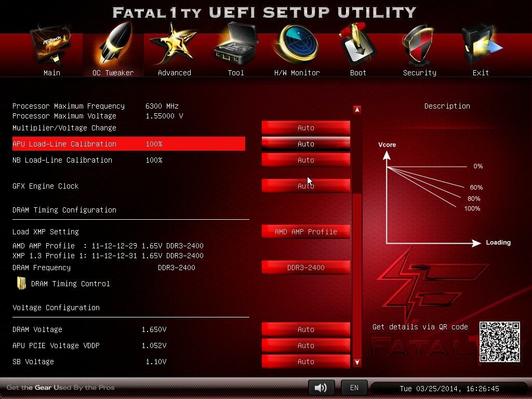Select the Multiplier/Voltage Change row
Viewport: 532px width, 399px height.
tap(129, 128)
